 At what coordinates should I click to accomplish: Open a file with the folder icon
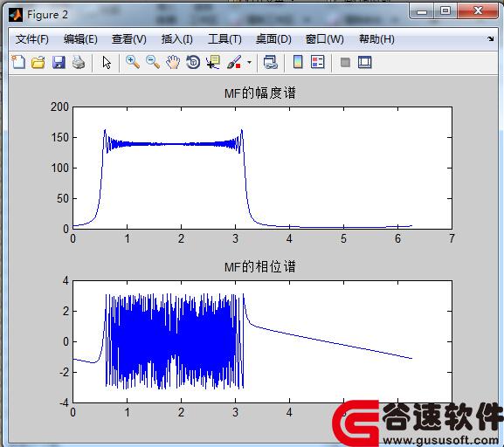pos(38,62)
